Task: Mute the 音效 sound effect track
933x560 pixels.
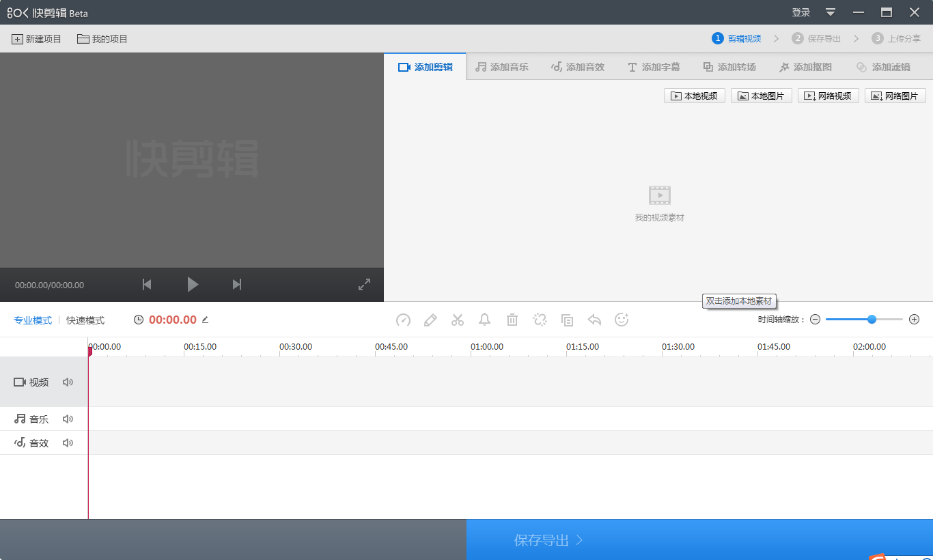Action: click(x=68, y=443)
